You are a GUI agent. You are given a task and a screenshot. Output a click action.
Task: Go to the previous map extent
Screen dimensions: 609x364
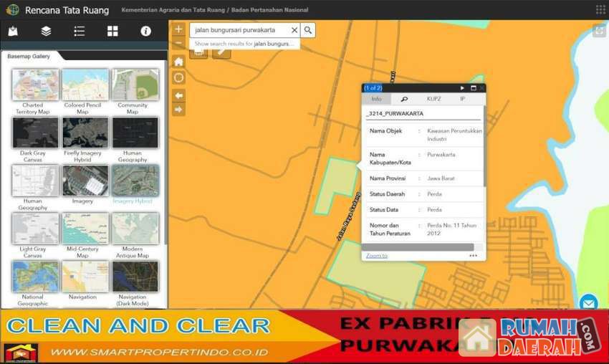pyautogui.click(x=178, y=95)
